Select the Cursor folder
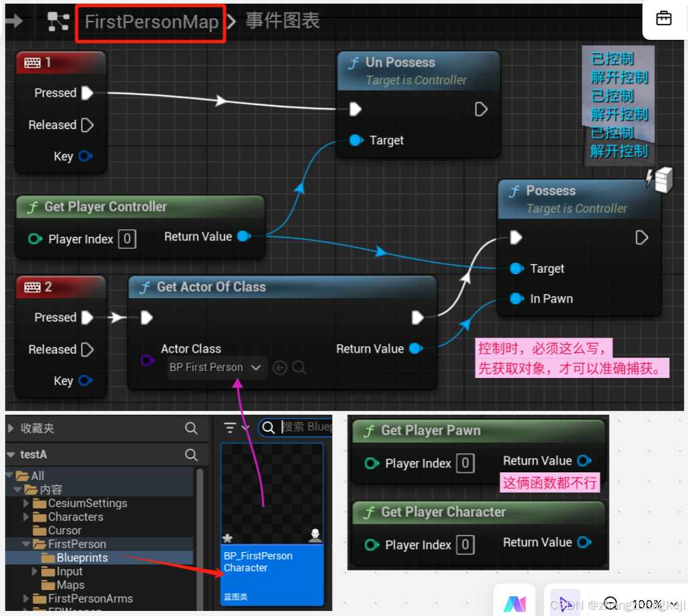688x616 pixels. click(x=64, y=531)
